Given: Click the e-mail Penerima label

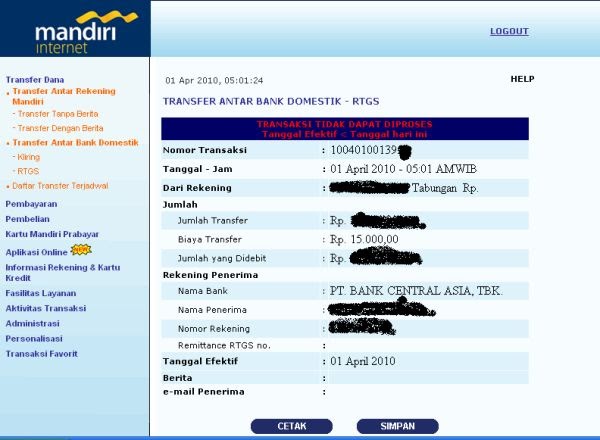Looking at the screenshot, I should coord(204,391).
